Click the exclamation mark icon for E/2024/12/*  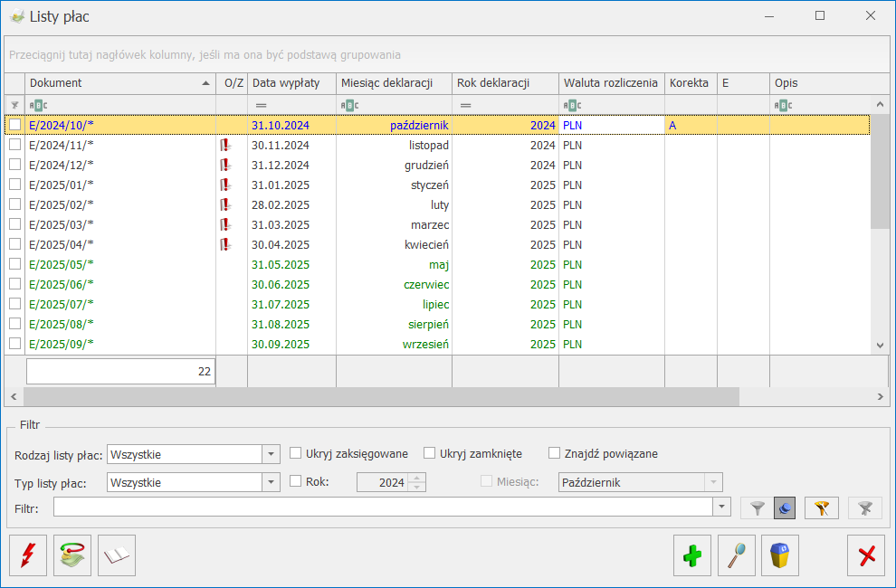pos(225,166)
